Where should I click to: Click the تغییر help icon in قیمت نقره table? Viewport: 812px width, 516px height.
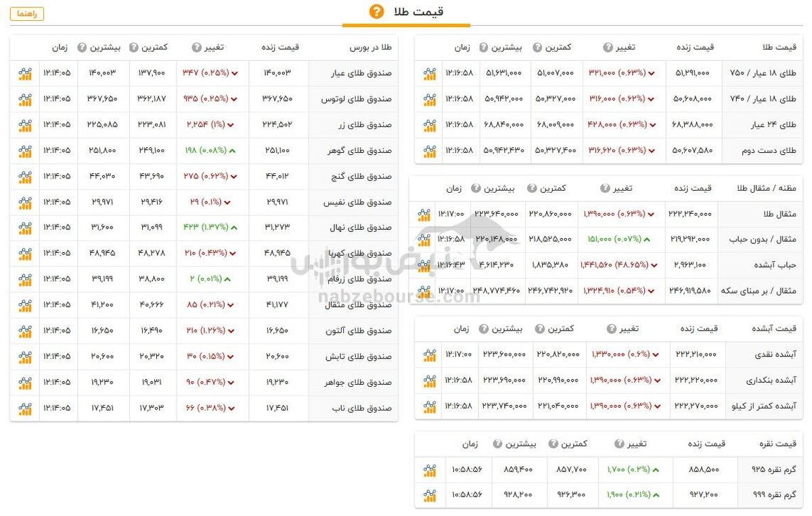click(x=619, y=444)
